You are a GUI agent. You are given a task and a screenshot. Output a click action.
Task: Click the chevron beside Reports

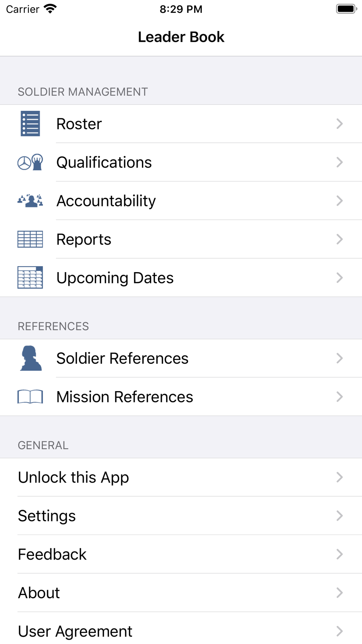339,239
